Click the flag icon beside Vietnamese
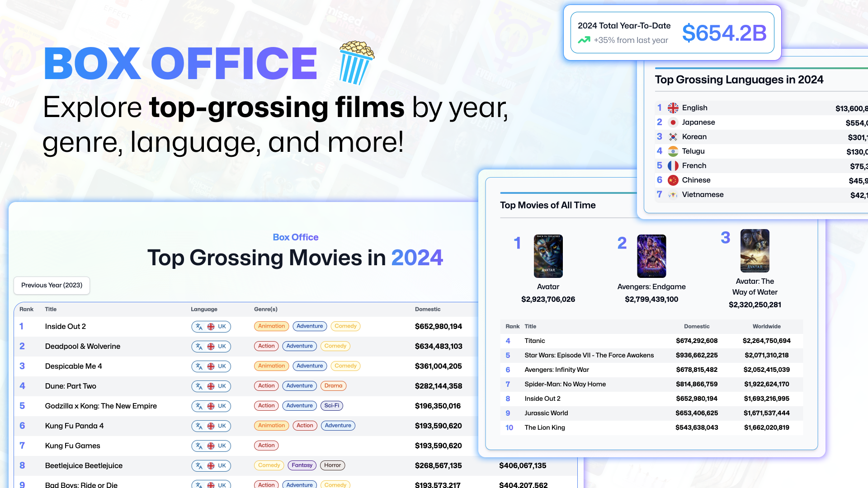The width and height of the screenshot is (868, 488). [673, 195]
